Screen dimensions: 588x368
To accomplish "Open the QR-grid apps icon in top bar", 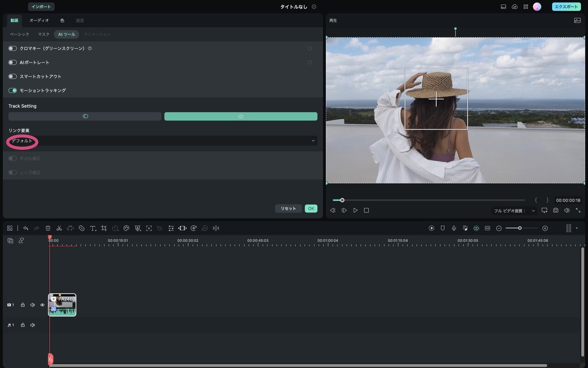I will pos(526,7).
